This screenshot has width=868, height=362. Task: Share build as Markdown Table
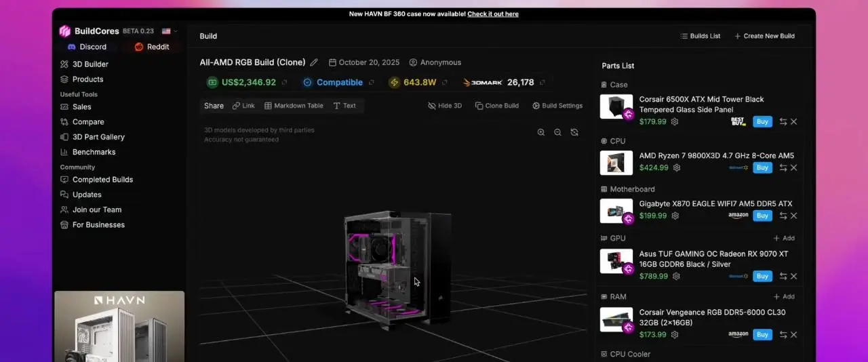click(294, 106)
